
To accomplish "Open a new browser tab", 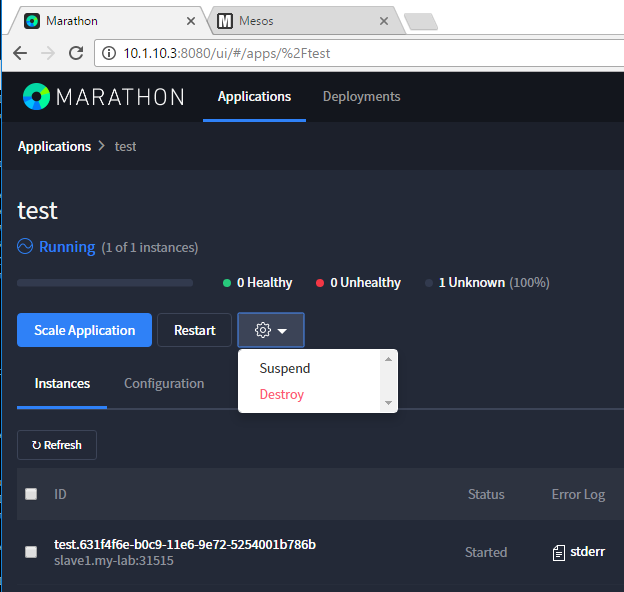I will point(421,21).
